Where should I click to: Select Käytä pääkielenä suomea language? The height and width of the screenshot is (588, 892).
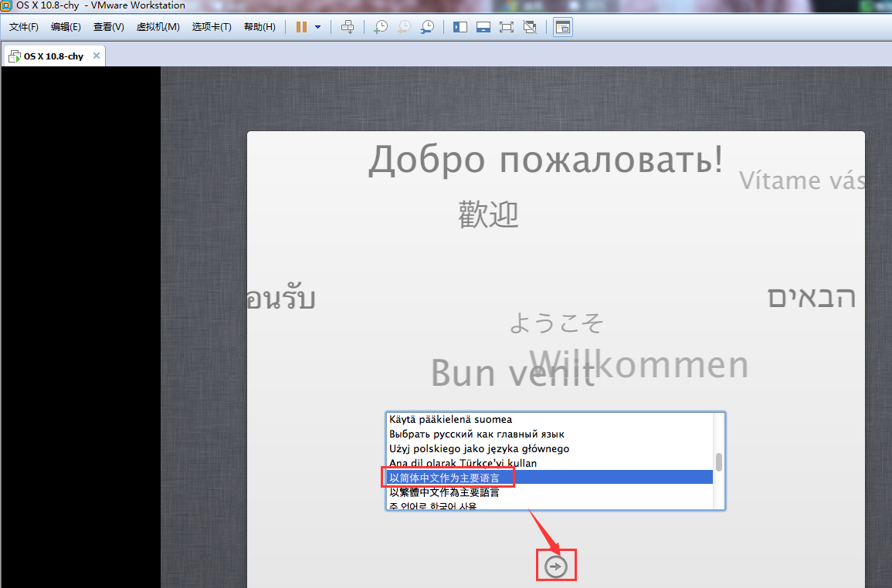549,420
